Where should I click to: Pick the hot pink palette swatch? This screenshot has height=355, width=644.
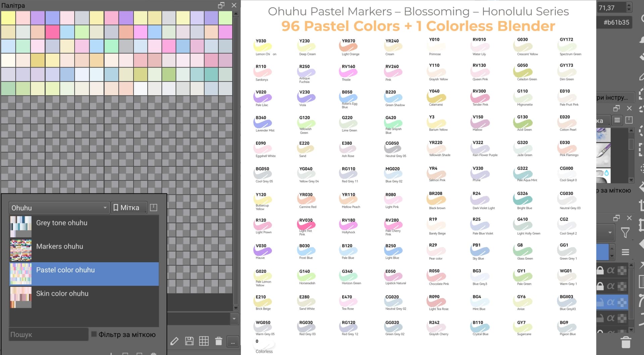point(52,32)
